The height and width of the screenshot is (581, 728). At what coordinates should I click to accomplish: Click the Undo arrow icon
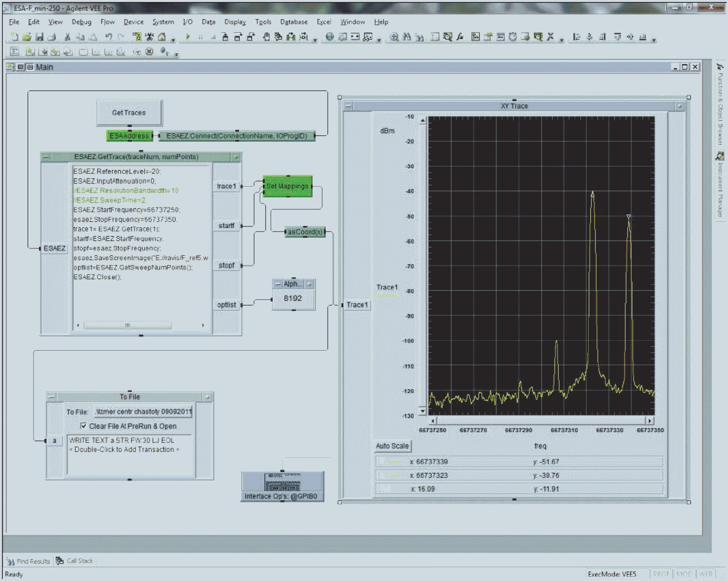pyautogui.click(x=109, y=37)
